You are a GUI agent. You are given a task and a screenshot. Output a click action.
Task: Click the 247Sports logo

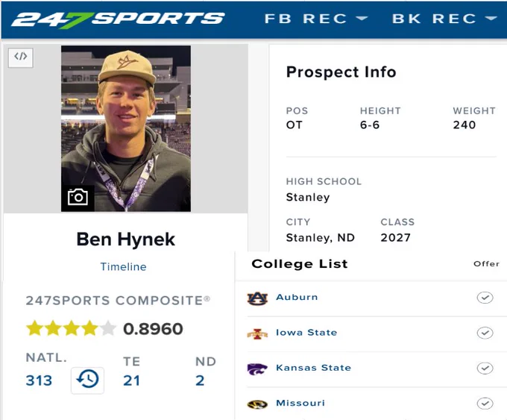coord(118,19)
